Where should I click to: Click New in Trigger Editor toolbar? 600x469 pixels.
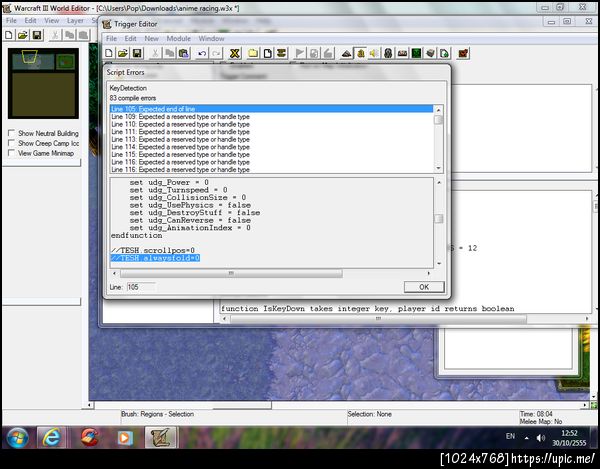click(x=109, y=53)
